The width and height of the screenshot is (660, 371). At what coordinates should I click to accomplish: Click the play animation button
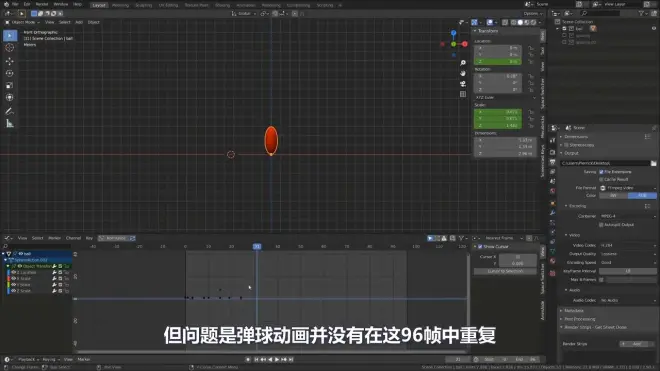tap(277, 360)
